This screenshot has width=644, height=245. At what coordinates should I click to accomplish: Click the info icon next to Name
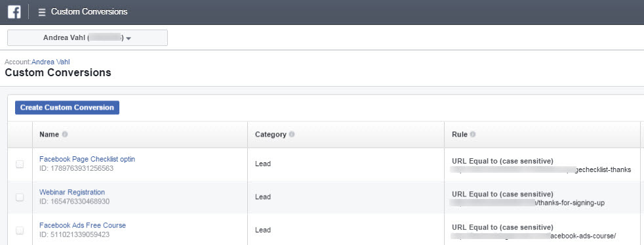tap(64, 135)
